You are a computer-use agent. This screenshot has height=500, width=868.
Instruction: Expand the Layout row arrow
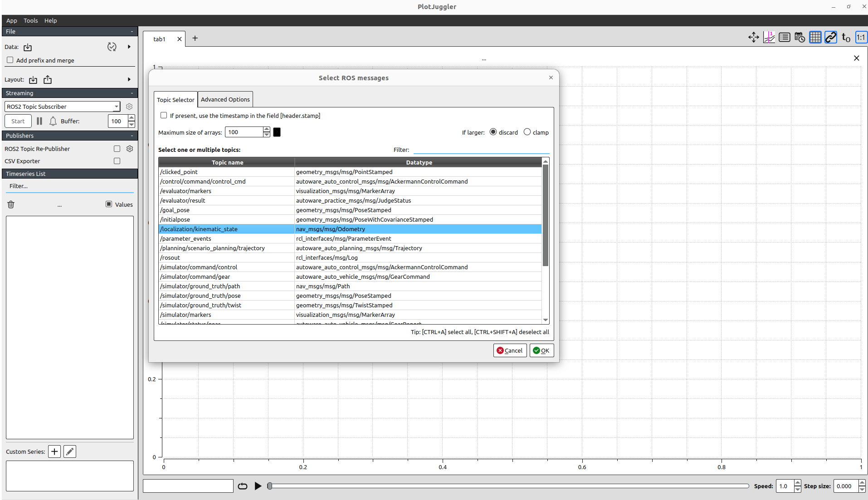pyautogui.click(x=129, y=79)
